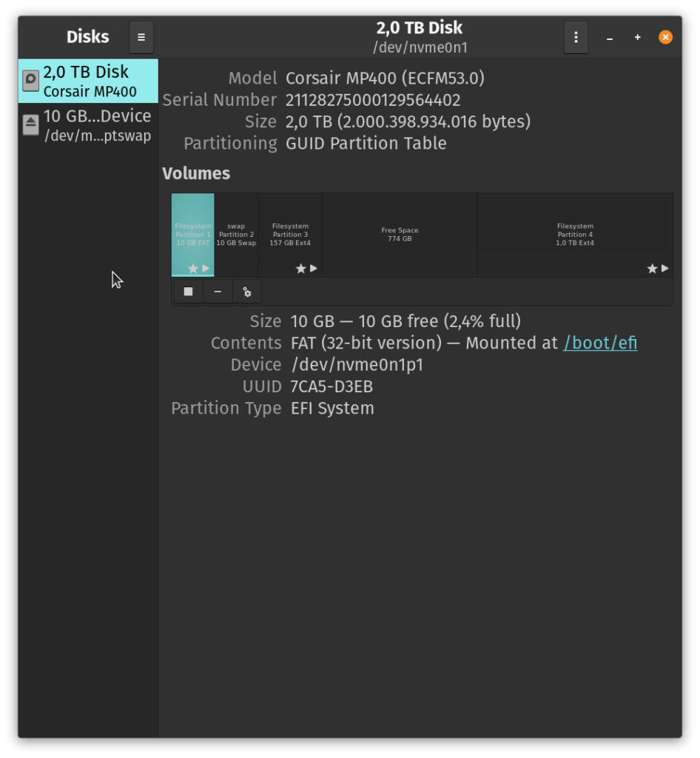Viewport: 700px width, 758px height.
Task: Delete selected partition using the minus button
Action: pyautogui.click(x=218, y=292)
